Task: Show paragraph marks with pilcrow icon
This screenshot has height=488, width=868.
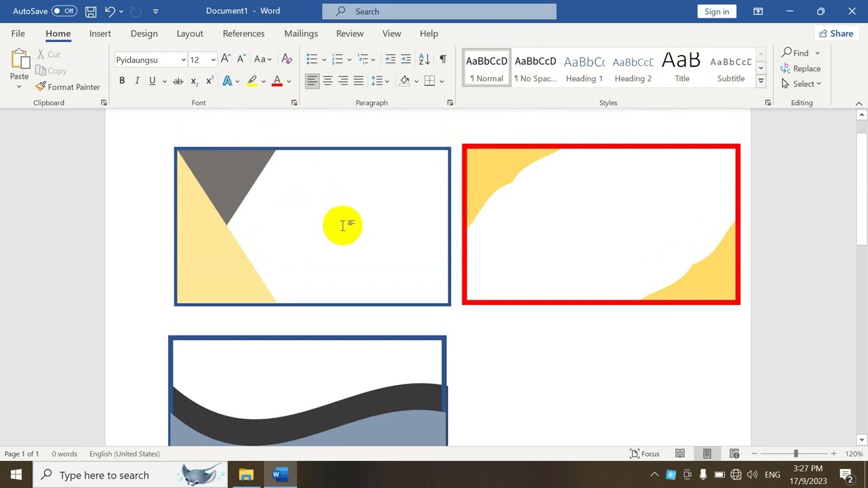Action: tap(442, 60)
